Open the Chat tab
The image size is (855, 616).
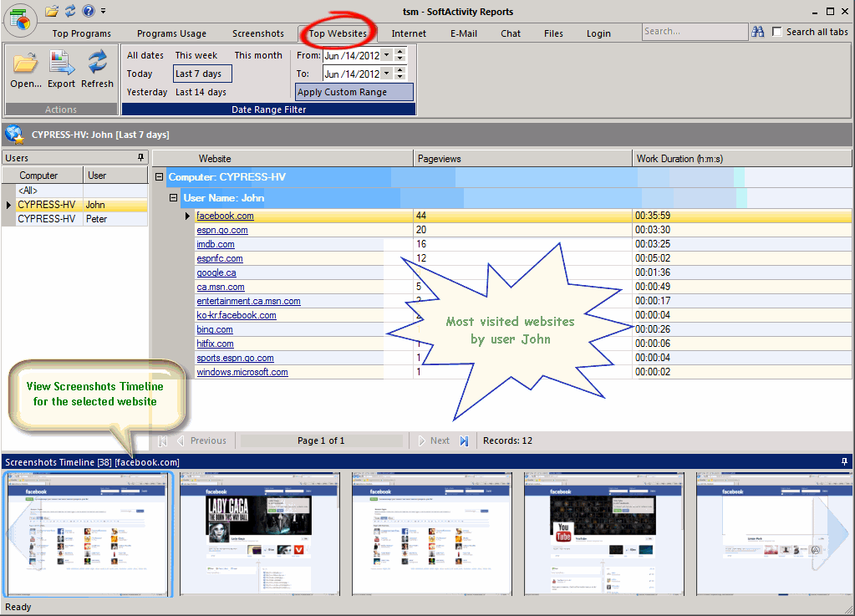click(511, 33)
